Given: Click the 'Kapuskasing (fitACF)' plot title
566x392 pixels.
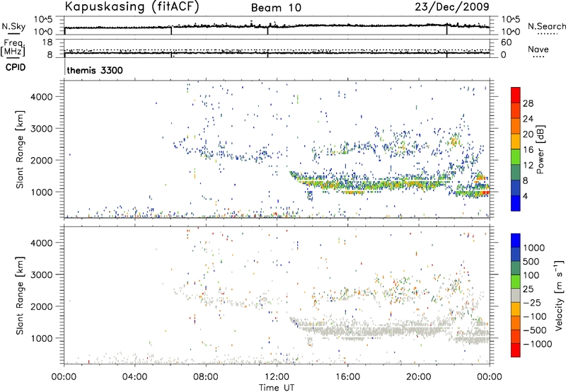Looking at the screenshot, I should [x=132, y=6].
